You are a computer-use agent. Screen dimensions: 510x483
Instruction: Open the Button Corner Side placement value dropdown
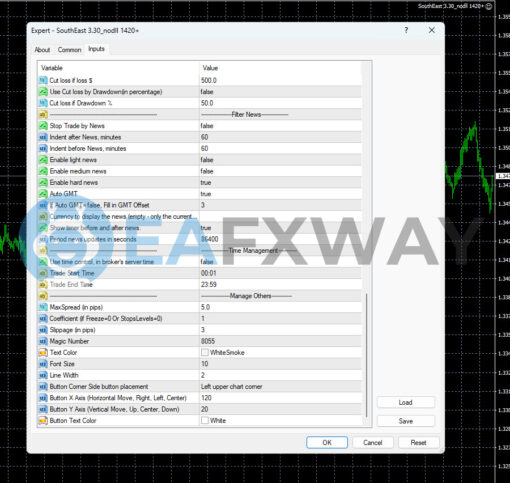tap(280, 386)
